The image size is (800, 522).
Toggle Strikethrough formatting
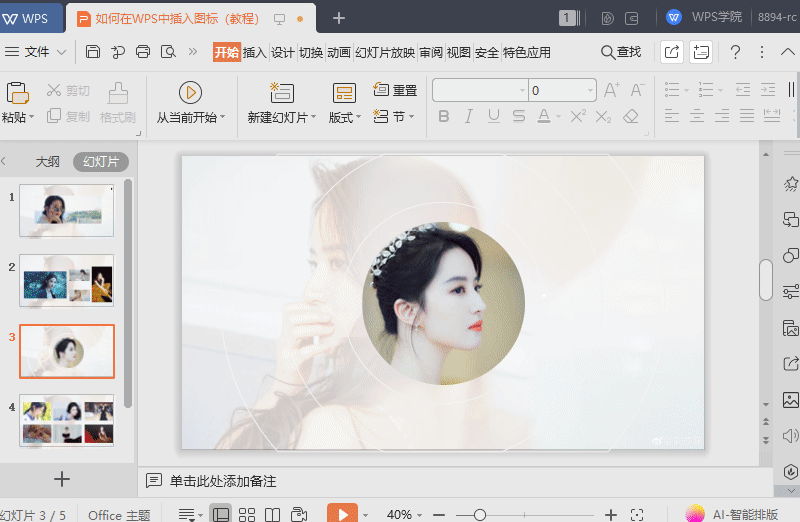click(519, 116)
